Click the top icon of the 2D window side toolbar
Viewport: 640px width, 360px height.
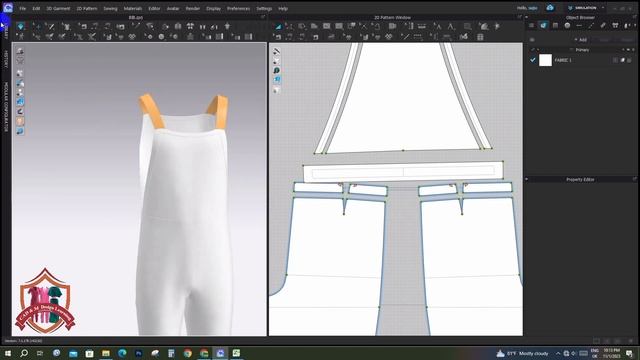click(276, 51)
